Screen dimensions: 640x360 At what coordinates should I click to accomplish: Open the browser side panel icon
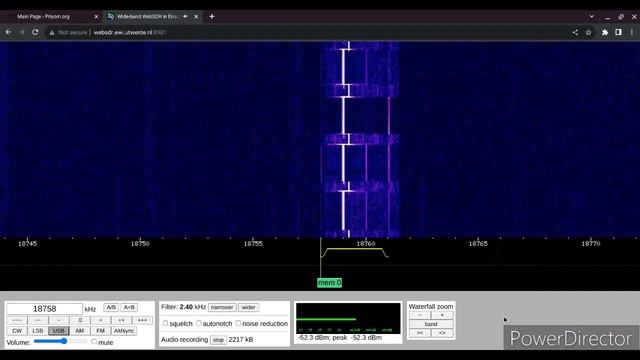(x=618, y=32)
